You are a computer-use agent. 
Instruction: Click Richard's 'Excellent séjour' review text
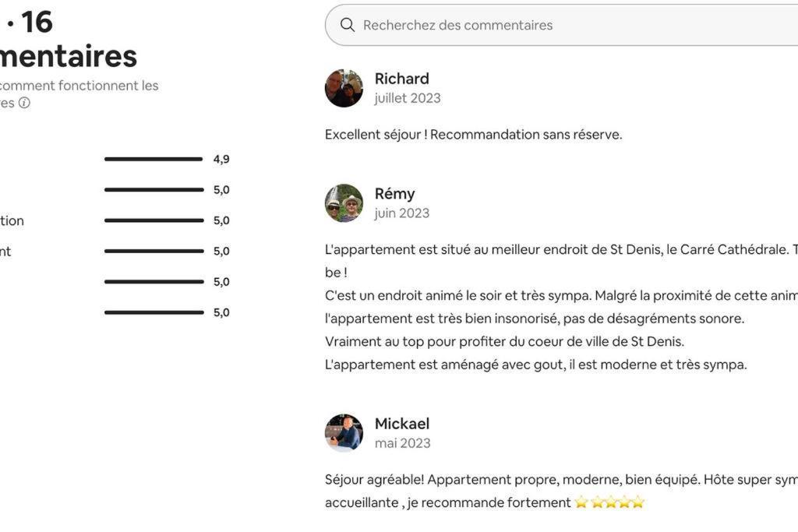(473, 135)
